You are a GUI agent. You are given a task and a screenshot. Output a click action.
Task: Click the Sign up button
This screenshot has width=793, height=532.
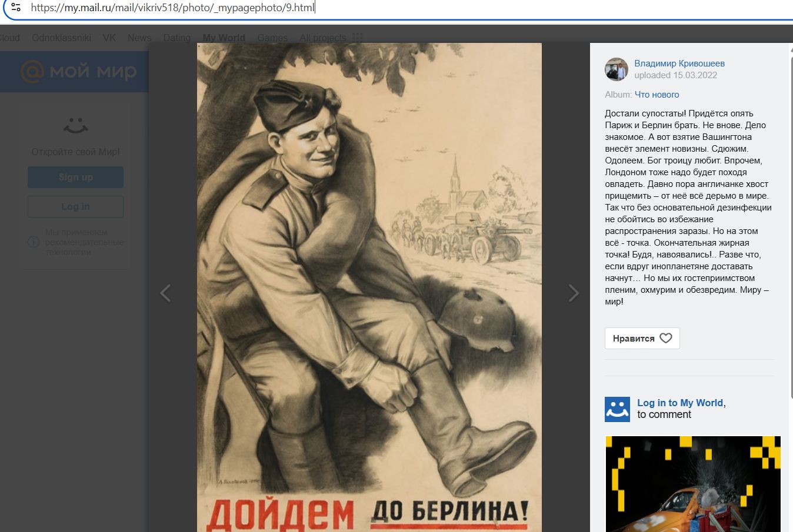tap(75, 177)
